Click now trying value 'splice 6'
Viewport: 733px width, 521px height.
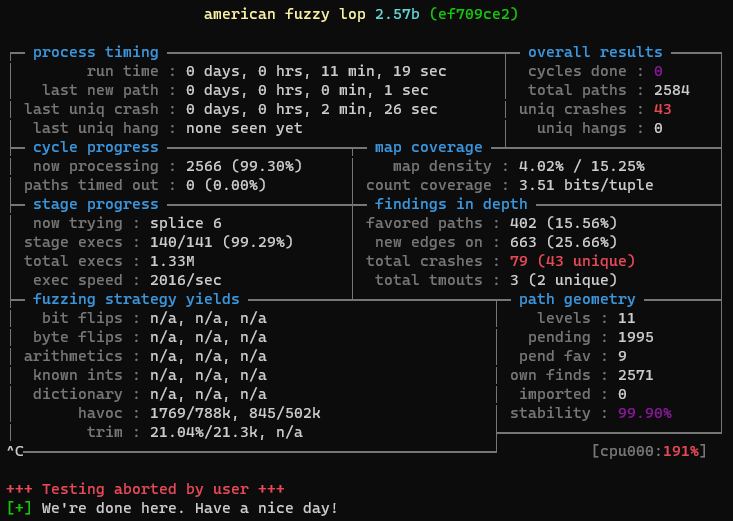tap(186, 224)
